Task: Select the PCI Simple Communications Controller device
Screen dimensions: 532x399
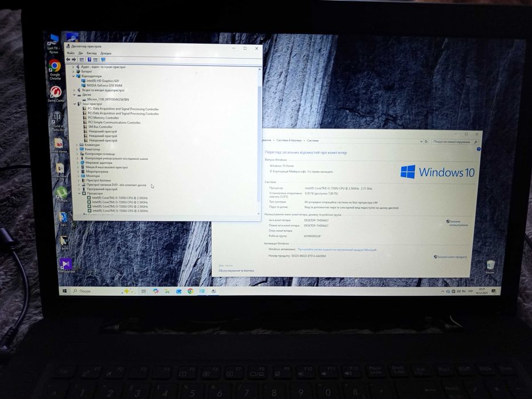Action: click(112, 123)
